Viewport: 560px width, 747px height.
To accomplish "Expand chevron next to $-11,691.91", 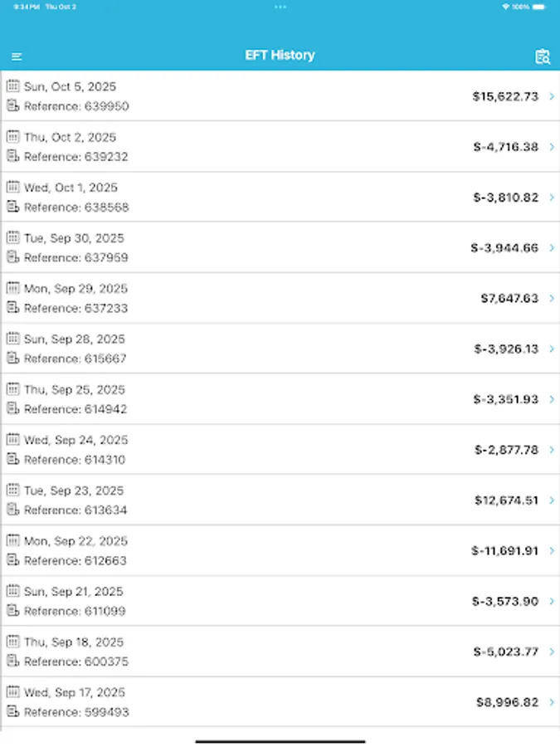I will (x=552, y=550).
